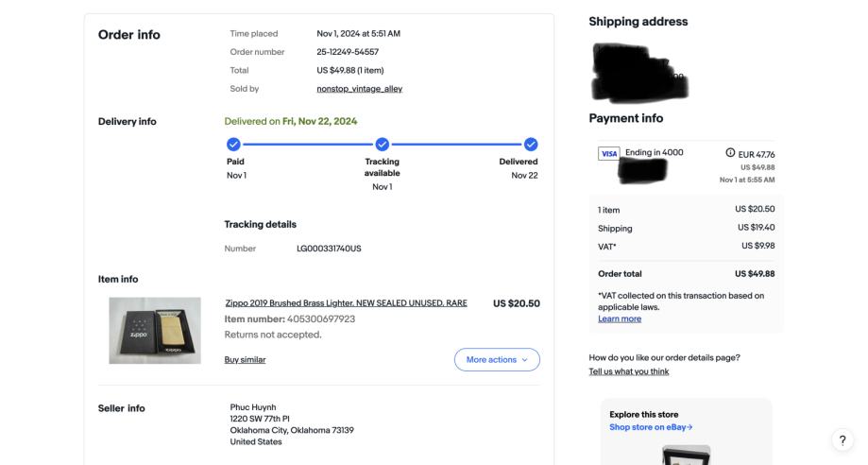
Task: Click the Tracking available checkmark icon
Action: (382, 145)
